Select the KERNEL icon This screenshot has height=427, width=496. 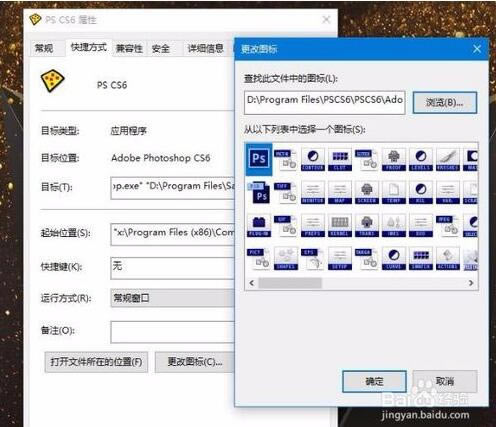pyautogui.click(x=340, y=226)
